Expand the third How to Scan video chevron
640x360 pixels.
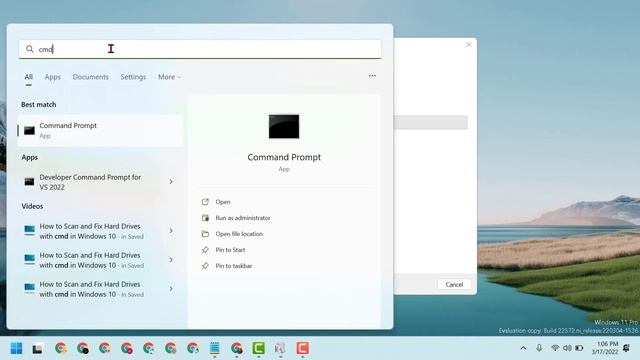click(171, 289)
